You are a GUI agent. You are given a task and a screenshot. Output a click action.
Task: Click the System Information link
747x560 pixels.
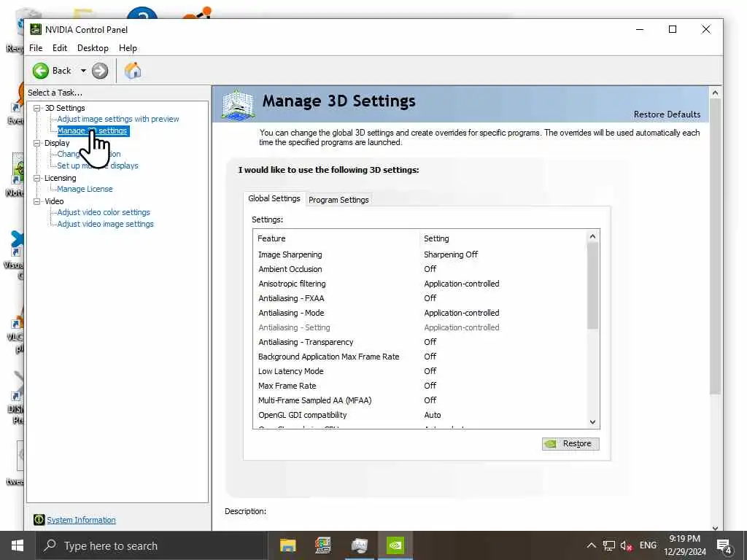81,520
